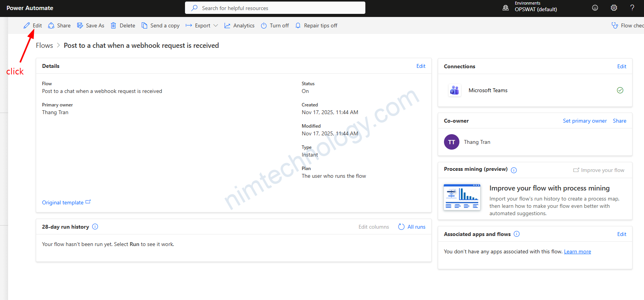Image resolution: width=644 pixels, height=300 pixels.
Task: Open the feedback smiley icon
Action: 595,8
